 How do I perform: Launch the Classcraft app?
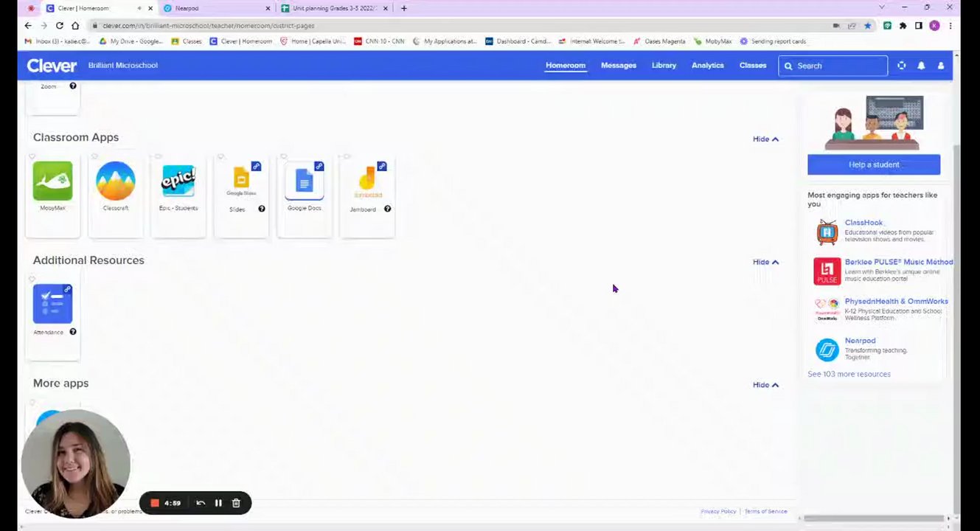click(115, 181)
